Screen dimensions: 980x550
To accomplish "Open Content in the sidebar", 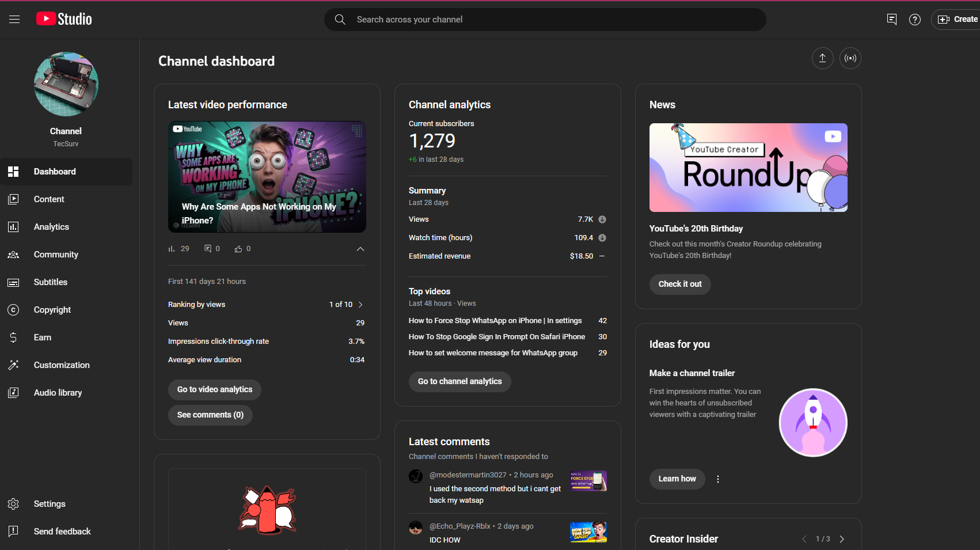I will [66, 199].
